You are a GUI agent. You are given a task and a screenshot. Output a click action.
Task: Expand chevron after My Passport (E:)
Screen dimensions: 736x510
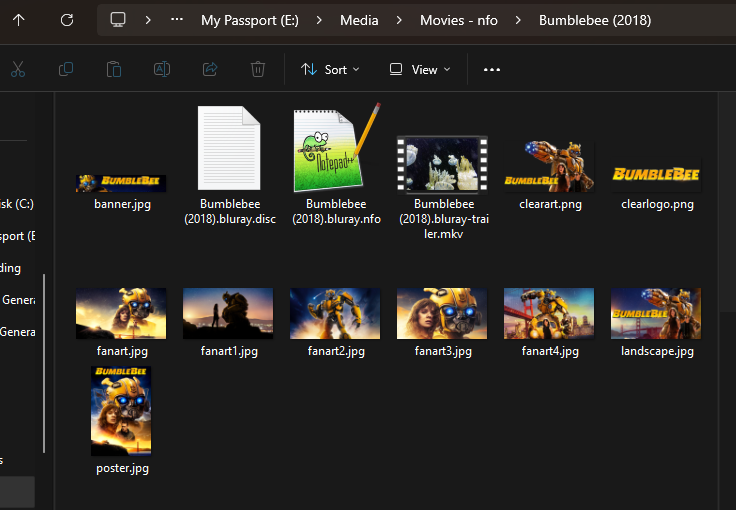(321, 20)
